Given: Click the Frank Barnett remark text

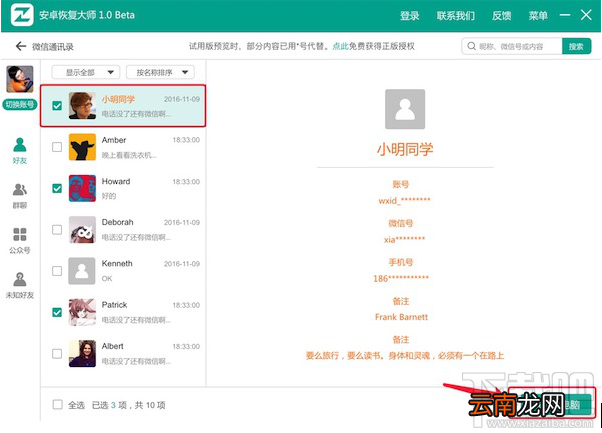Looking at the screenshot, I should point(401,317).
